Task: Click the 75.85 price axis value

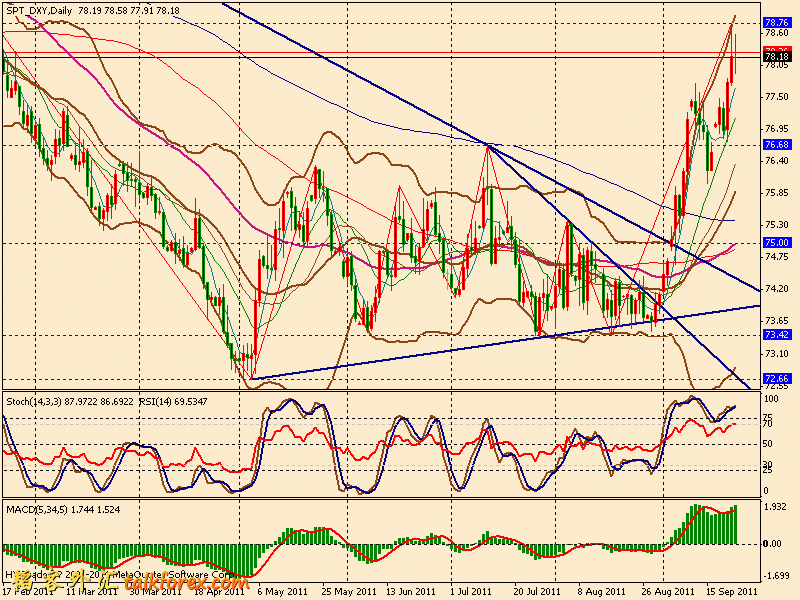Action: 777,193
